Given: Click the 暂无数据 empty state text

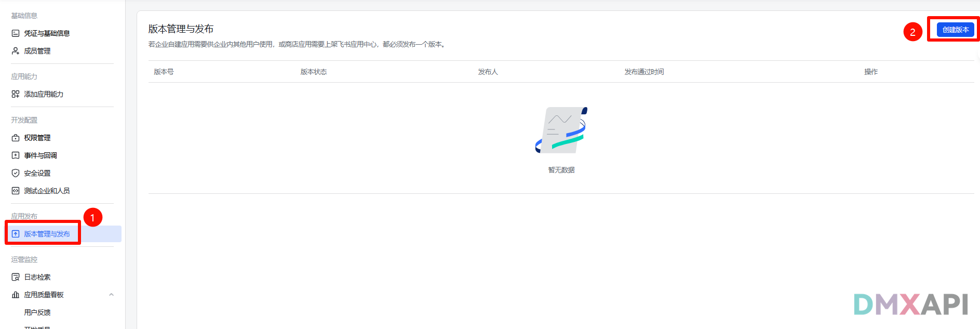Looking at the screenshot, I should pyautogui.click(x=561, y=170).
